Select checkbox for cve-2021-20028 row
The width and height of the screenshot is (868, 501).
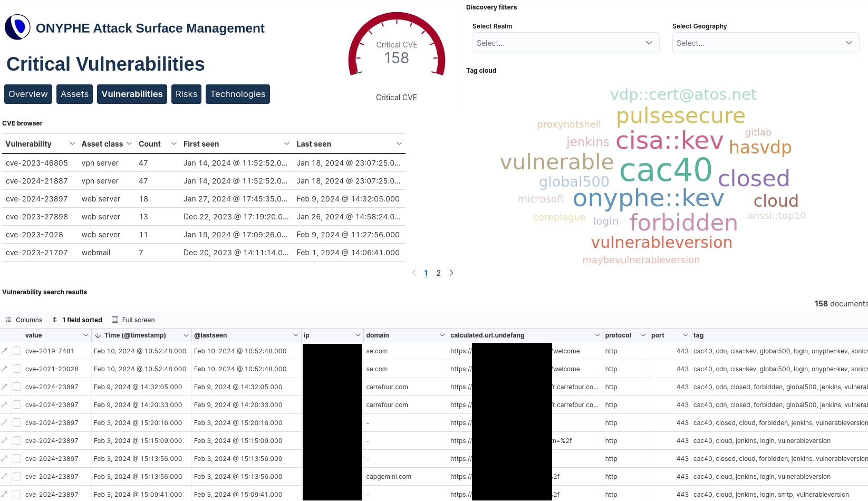point(17,369)
